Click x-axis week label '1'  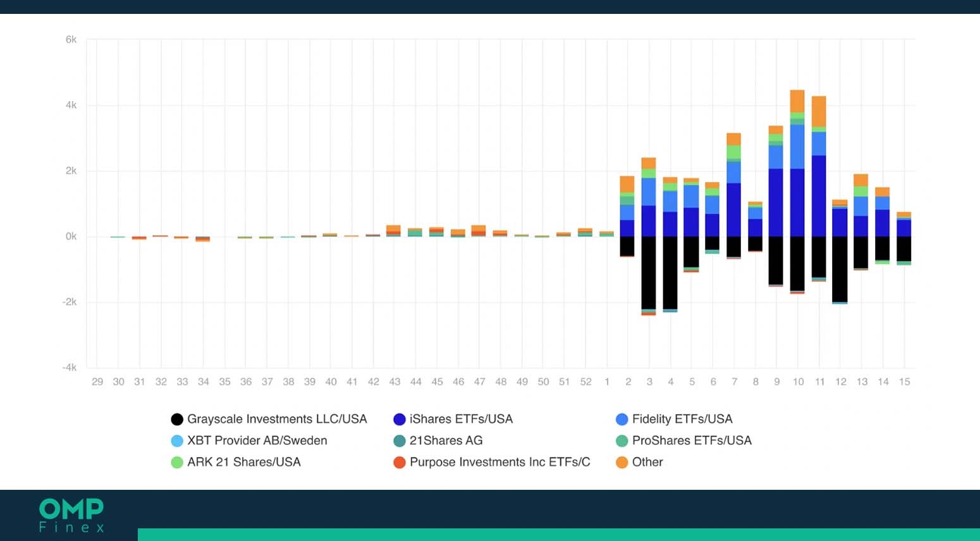pyautogui.click(x=607, y=382)
